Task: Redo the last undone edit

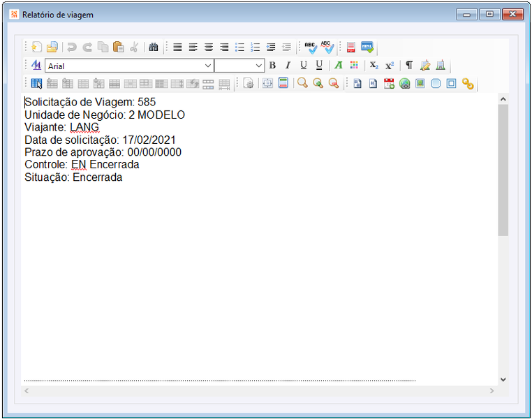Action: pos(87,47)
